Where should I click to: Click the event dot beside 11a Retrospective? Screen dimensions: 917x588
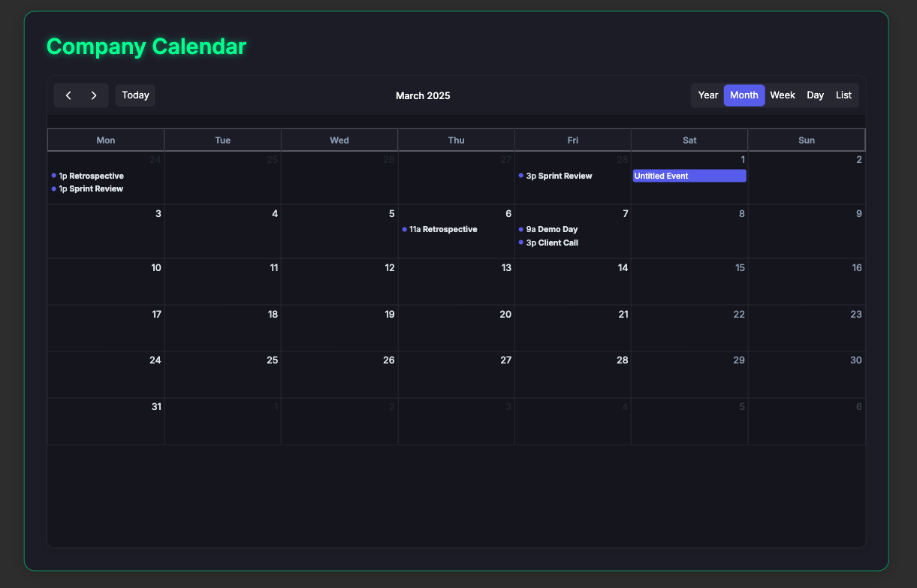404,229
